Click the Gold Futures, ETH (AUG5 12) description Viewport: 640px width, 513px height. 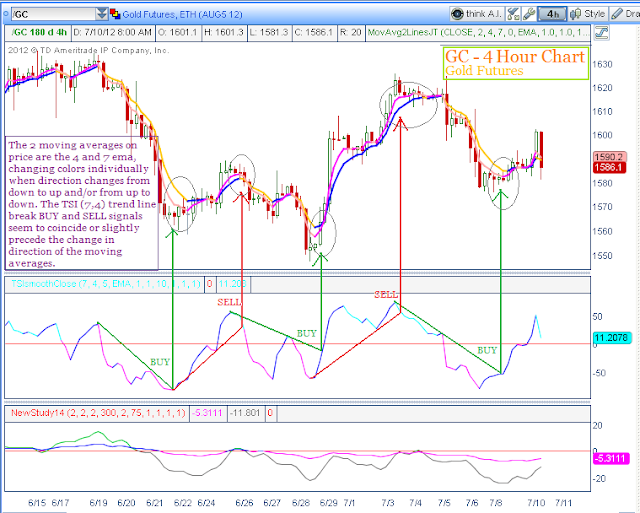click(x=182, y=15)
